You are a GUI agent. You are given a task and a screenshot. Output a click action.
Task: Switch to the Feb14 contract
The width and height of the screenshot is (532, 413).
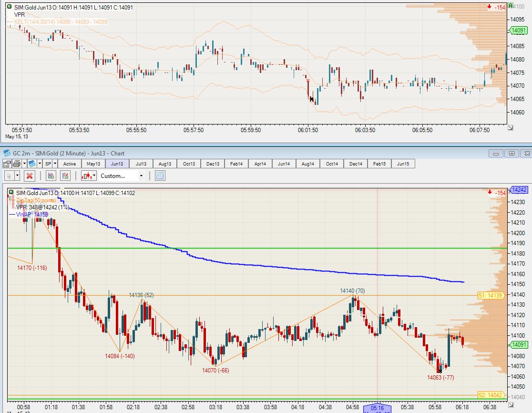(236, 164)
